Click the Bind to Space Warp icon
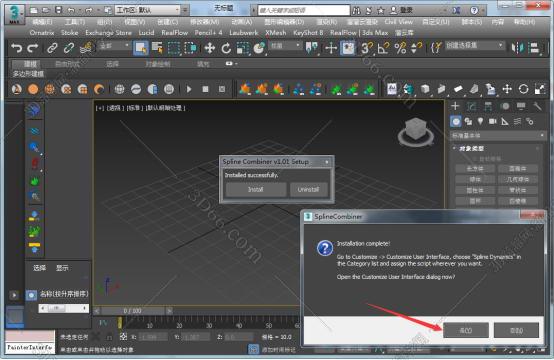The image size is (554, 360). click(86, 48)
